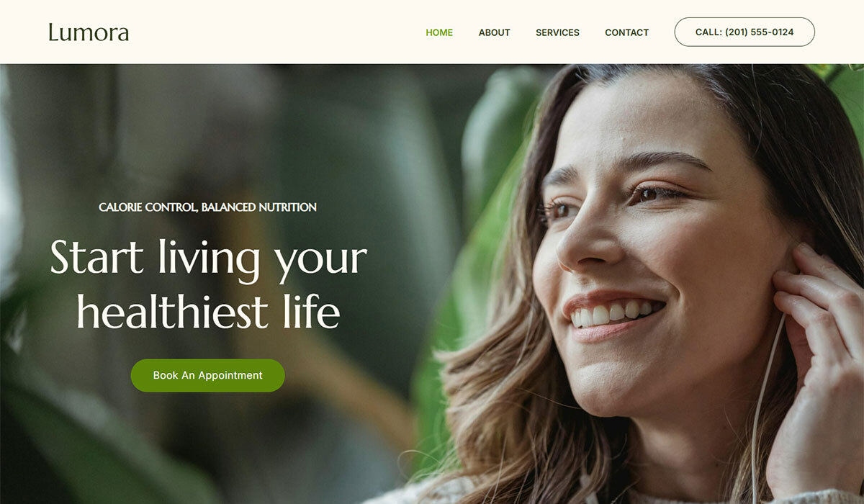Click the Lumora logo
Image resolution: width=864 pixels, height=504 pixels.
(89, 32)
